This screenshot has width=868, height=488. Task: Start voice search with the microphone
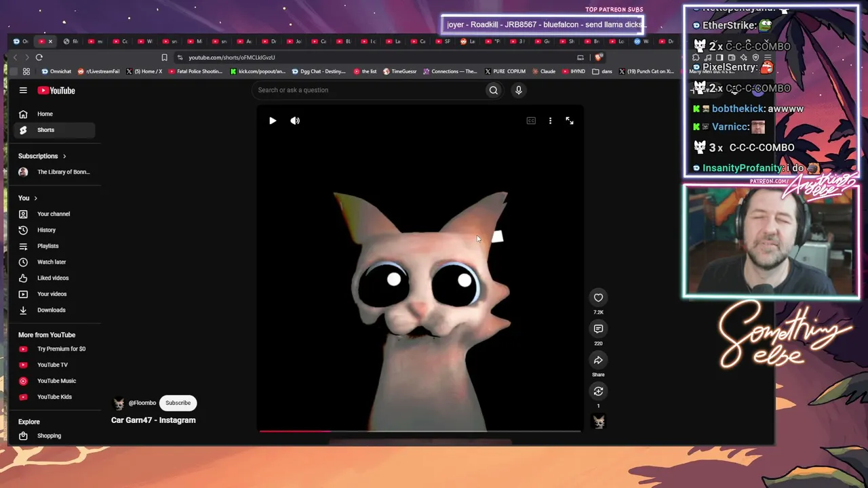point(519,90)
